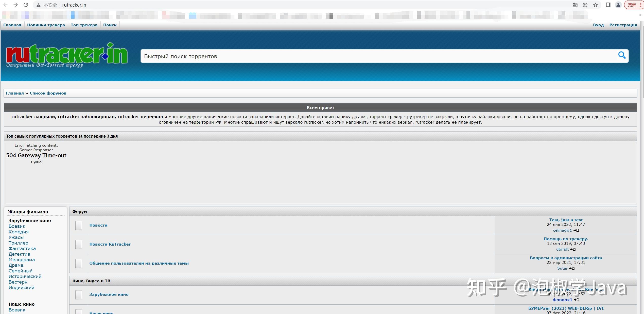Click the browser update button
This screenshot has width=644, height=314.
pyautogui.click(x=632, y=5)
